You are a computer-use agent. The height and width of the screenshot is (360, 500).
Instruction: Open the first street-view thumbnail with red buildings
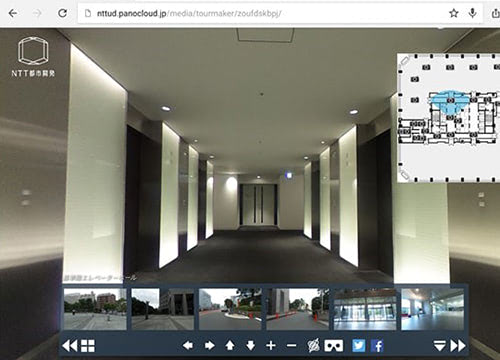[x=95, y=309]
